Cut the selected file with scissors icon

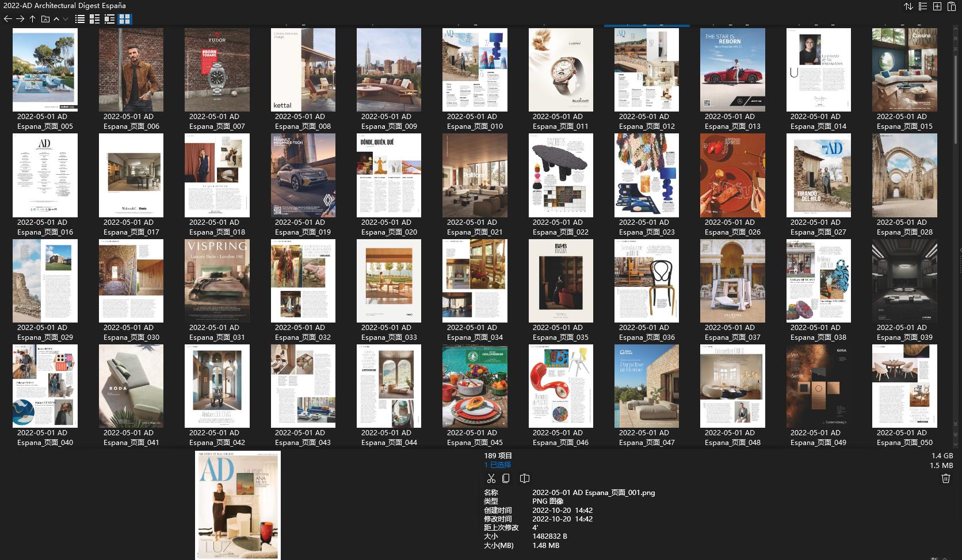coord(491,478)
